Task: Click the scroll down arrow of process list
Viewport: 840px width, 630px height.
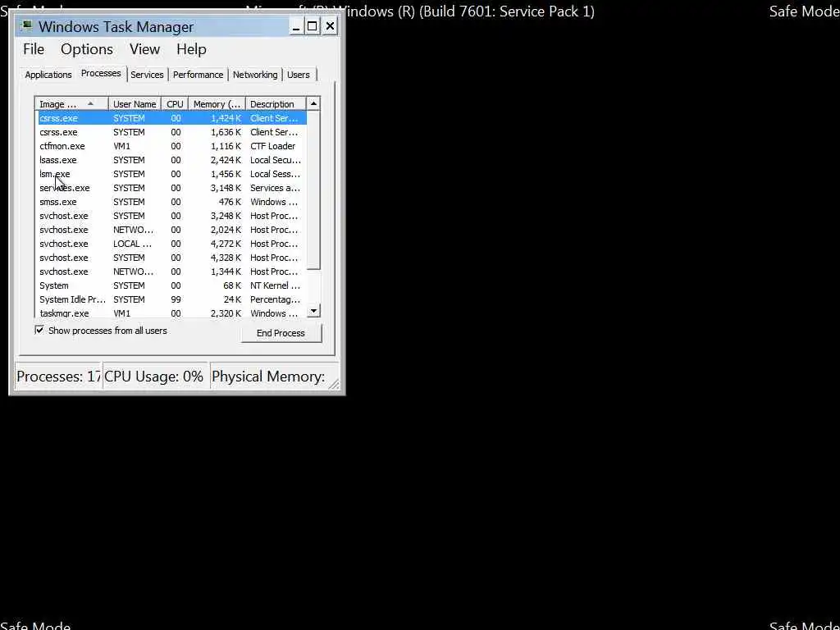Action: pyautogui.click(x=313, y=311)
